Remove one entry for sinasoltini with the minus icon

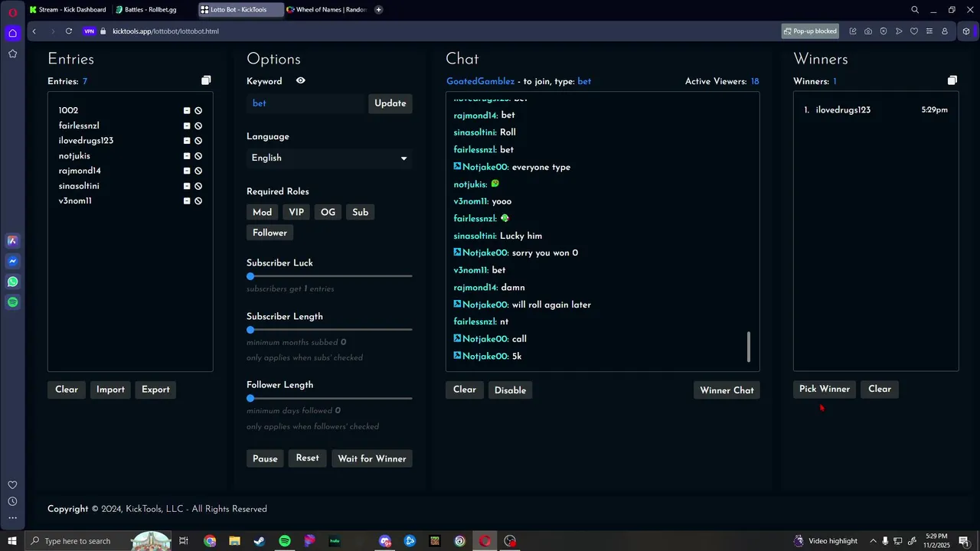click(187, 186)
